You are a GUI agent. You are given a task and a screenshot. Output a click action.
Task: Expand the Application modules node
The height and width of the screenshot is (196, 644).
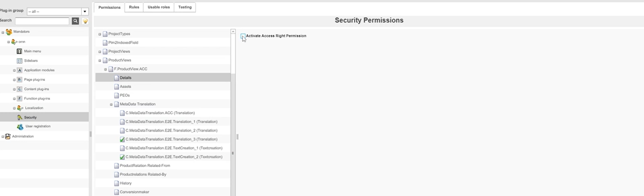[14, 70]
